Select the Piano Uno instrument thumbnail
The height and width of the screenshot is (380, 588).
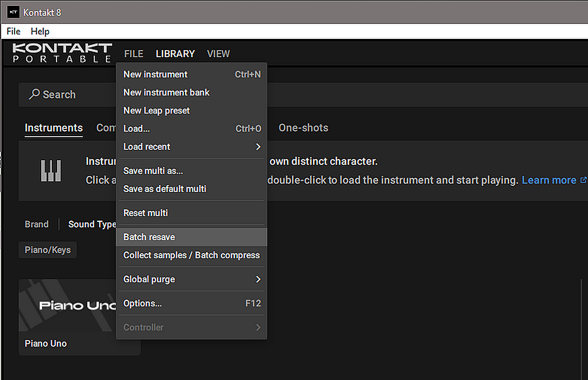tap(67, 305)
